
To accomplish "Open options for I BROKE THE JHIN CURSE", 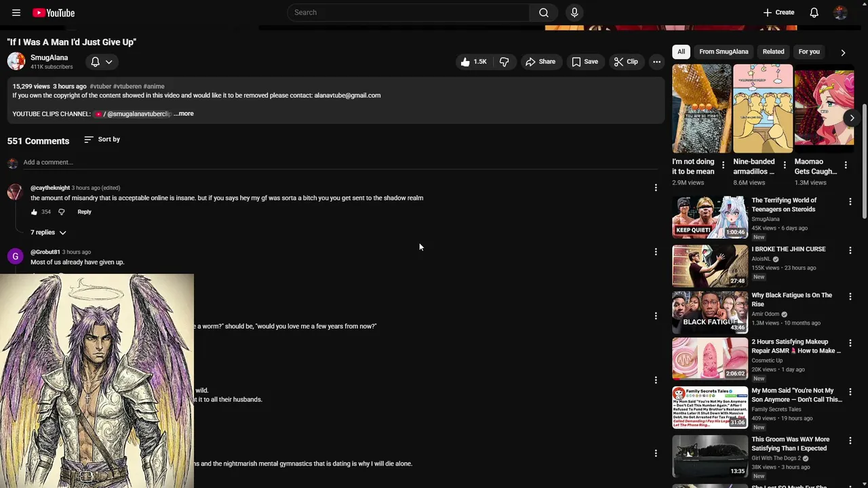I will point(850,250).
